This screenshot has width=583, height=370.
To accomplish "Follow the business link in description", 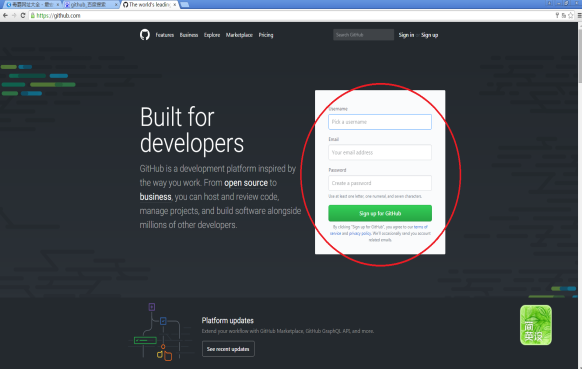I will coord(155,197).
